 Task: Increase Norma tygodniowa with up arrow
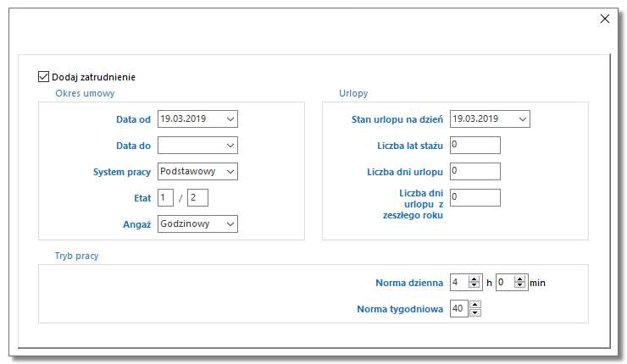[475, 305]
